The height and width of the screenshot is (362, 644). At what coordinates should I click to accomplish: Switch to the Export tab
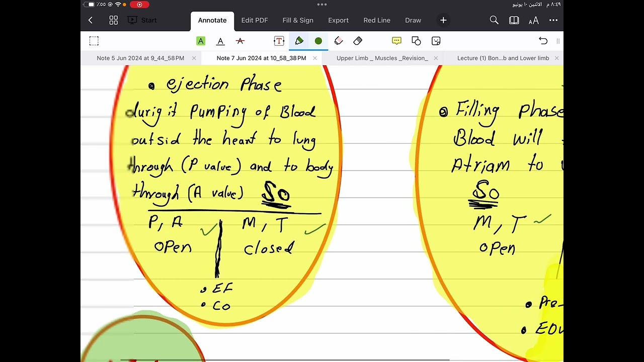[x=338, y=20]
